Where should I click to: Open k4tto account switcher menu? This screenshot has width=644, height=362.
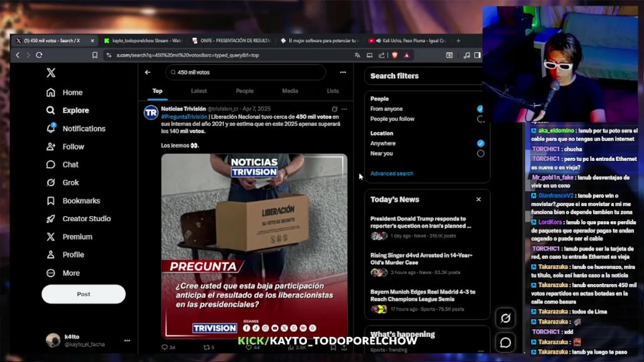tap(127, 340)
